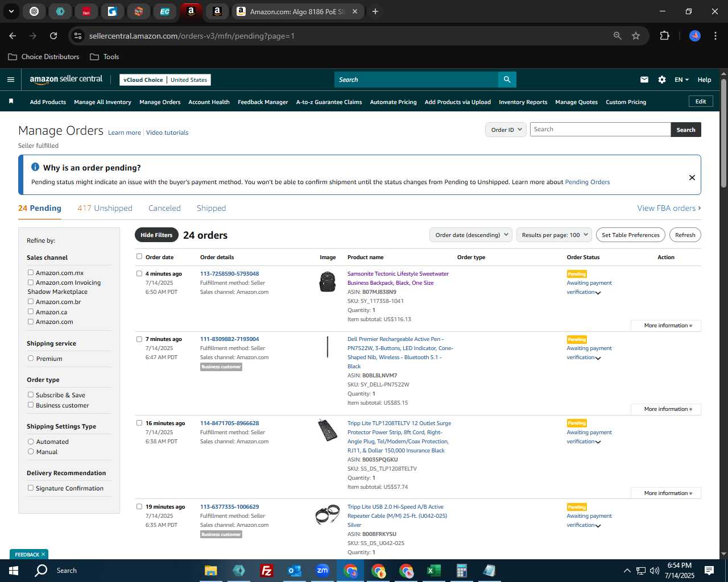
Task: Check the Amazon.ca sales channel
Action: tap(31, 311)
